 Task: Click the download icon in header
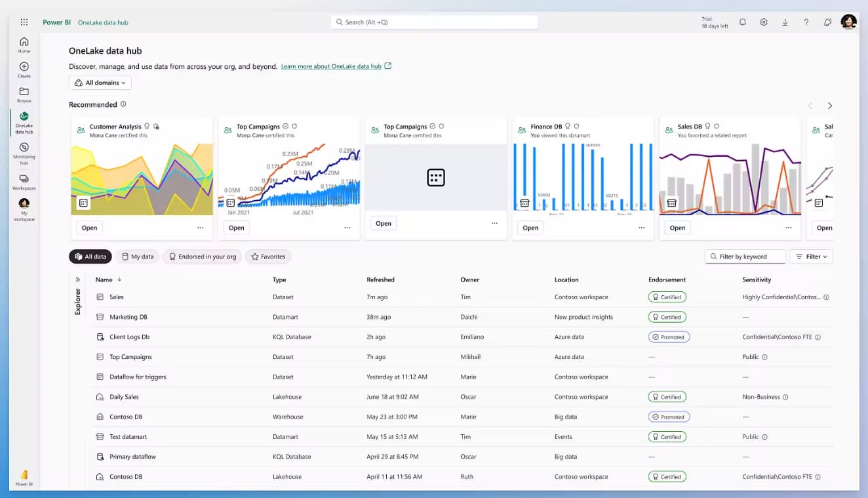click(785, 22)
